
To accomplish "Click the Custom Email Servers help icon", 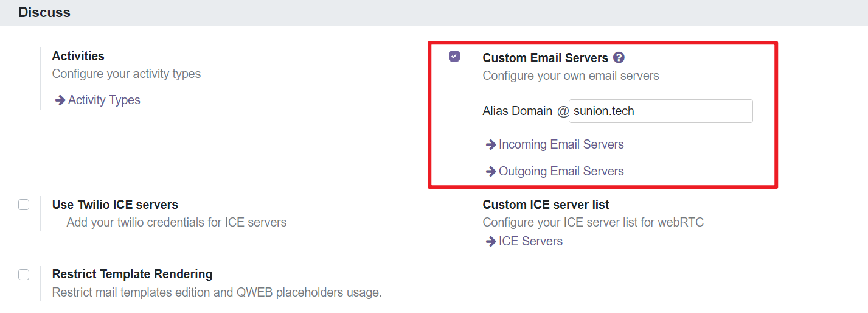I will pos(619,58).
